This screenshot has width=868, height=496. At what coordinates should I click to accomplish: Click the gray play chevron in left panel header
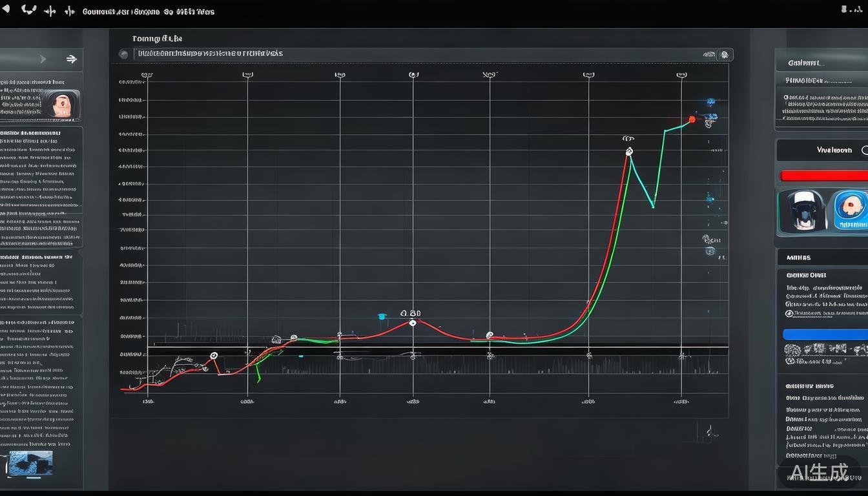point(43,59)
